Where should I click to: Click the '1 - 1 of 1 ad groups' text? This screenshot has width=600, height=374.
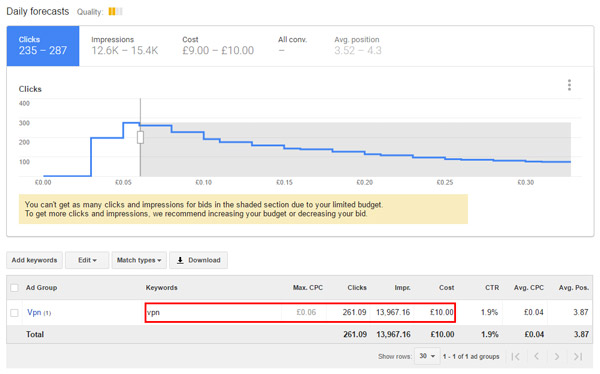click(x=471, y=356)
